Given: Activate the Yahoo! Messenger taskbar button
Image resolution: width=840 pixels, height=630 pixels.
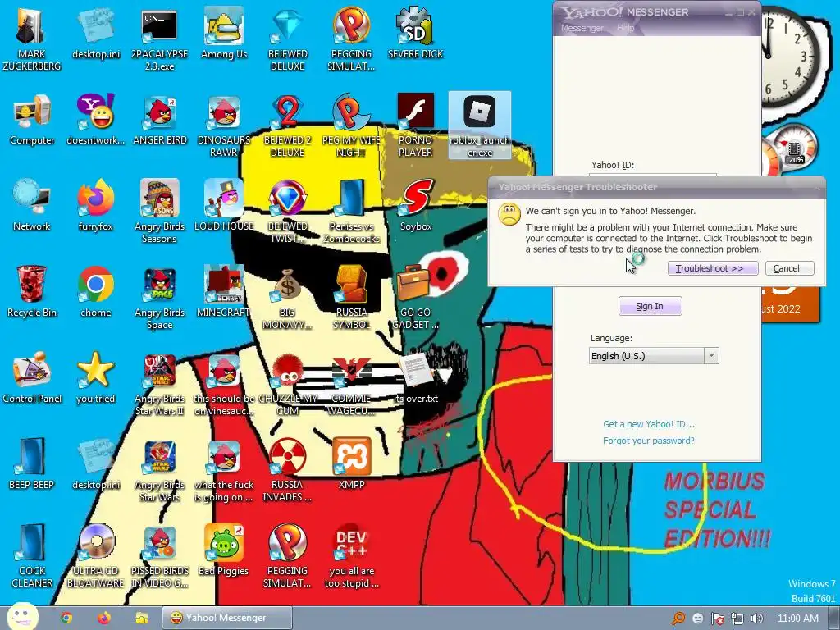Looking at the screenshot, I should point(227,618).
